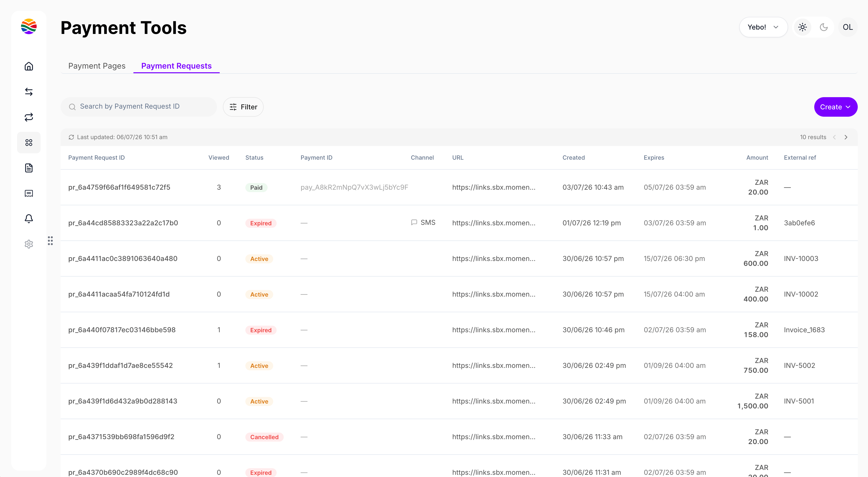This screenshot has height=477, width=868.
Task: Click the URL link in the INV-5001 row
Action: (x=494, y=401)
